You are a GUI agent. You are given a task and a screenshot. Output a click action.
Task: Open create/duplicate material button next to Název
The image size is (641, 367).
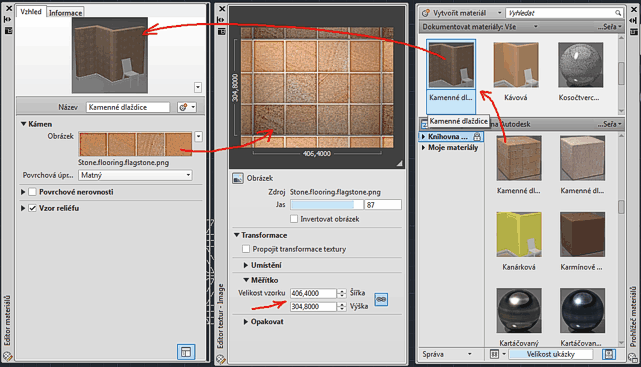pos(187,107)
